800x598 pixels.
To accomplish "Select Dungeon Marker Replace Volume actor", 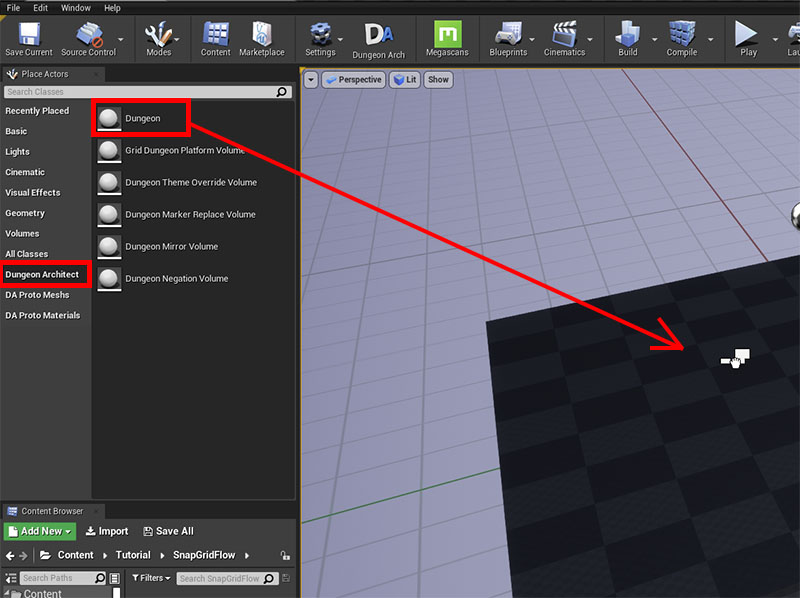I will 177,215.
